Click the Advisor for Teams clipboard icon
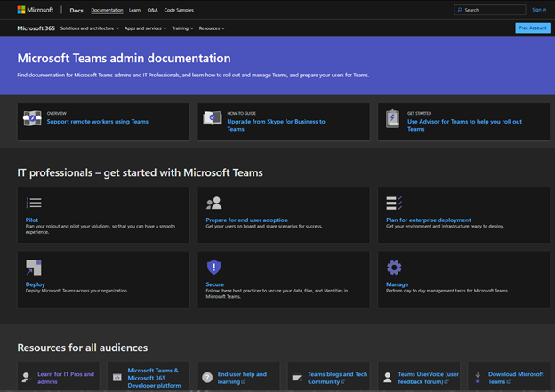 tap(392, 118)
